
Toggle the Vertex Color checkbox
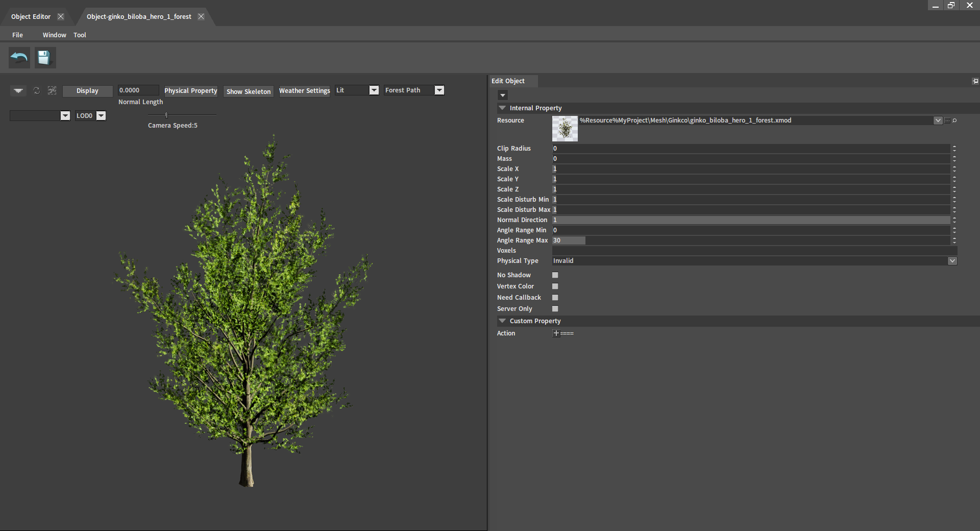555,286
